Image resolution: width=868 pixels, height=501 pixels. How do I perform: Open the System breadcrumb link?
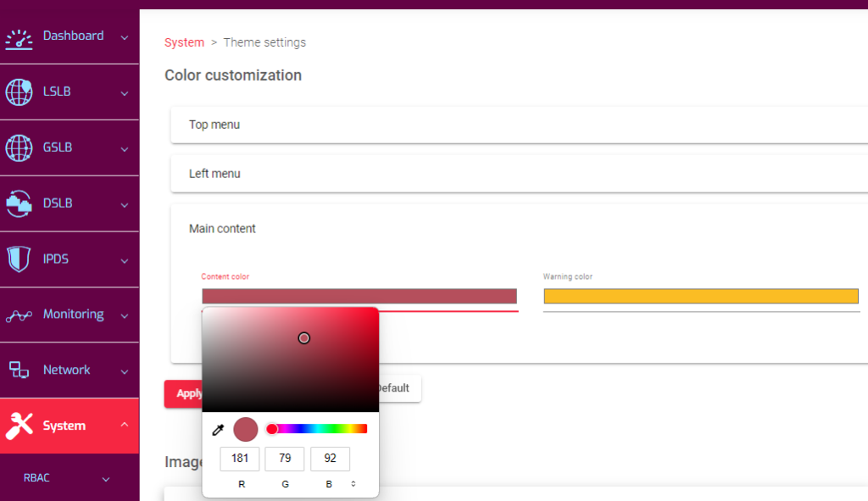(x=184, y=42)
